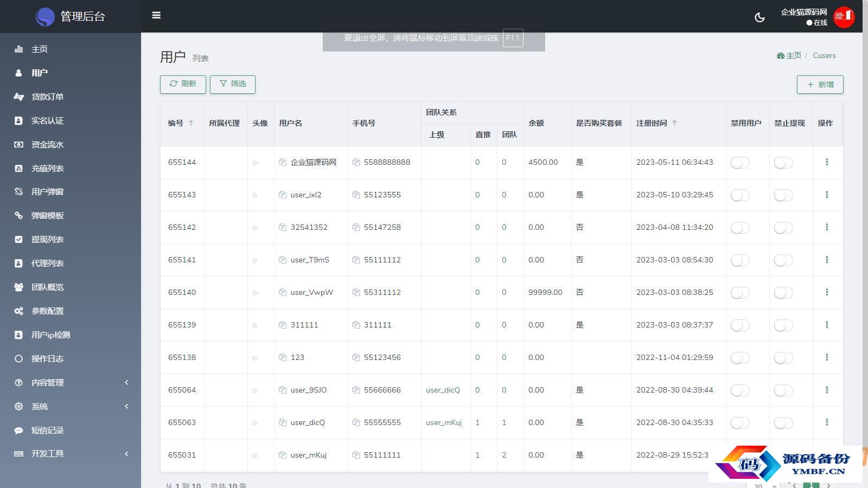Screen dimensions: 868x488
Task: Copy username user_9SJO via its copy icon
Action: [283, 390]
